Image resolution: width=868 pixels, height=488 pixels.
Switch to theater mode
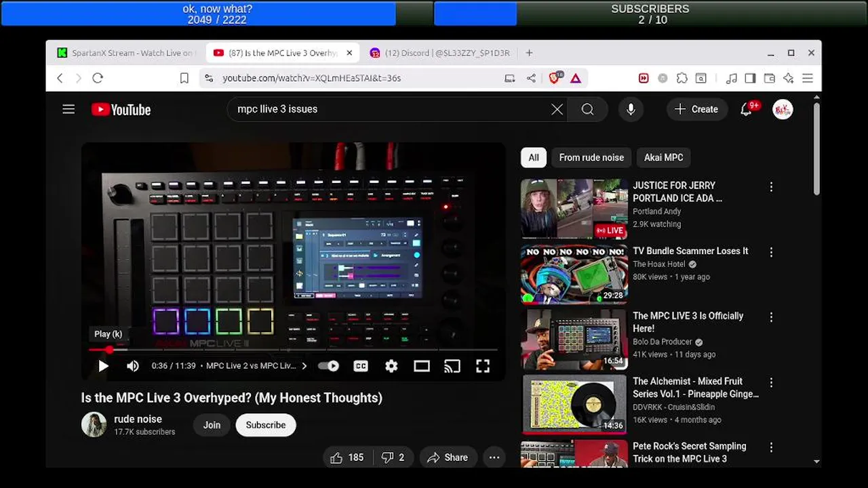(422, 366)
